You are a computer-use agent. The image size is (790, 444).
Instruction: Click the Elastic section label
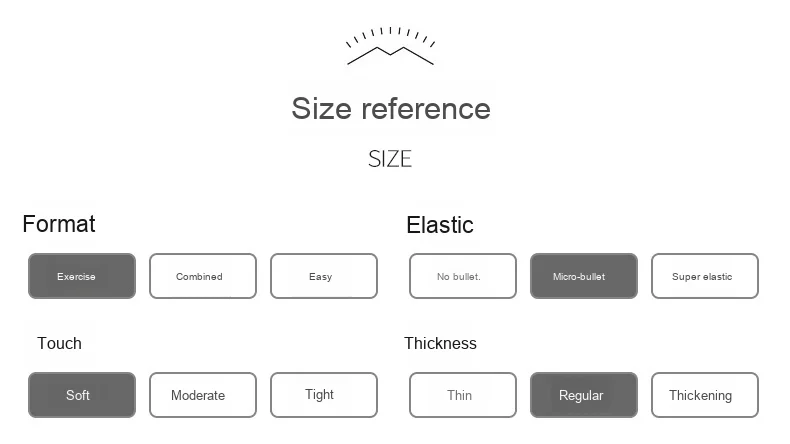pos(440,225)
